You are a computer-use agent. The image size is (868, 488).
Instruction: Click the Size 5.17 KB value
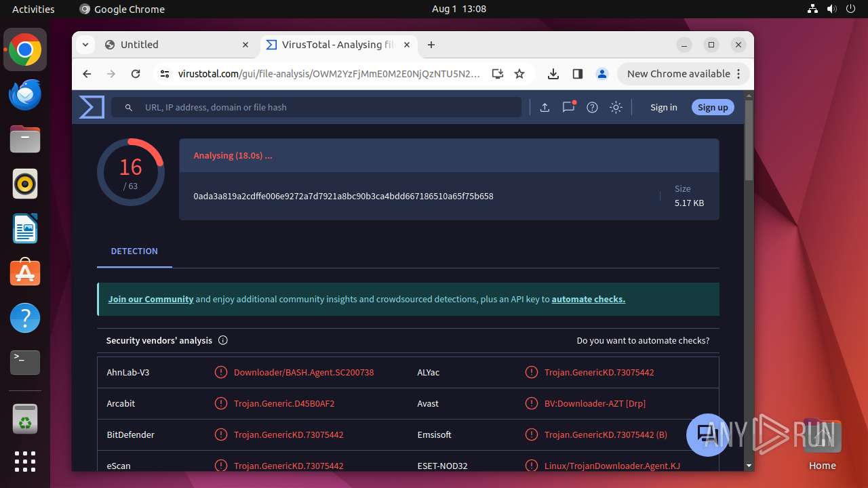click(689, 203)
